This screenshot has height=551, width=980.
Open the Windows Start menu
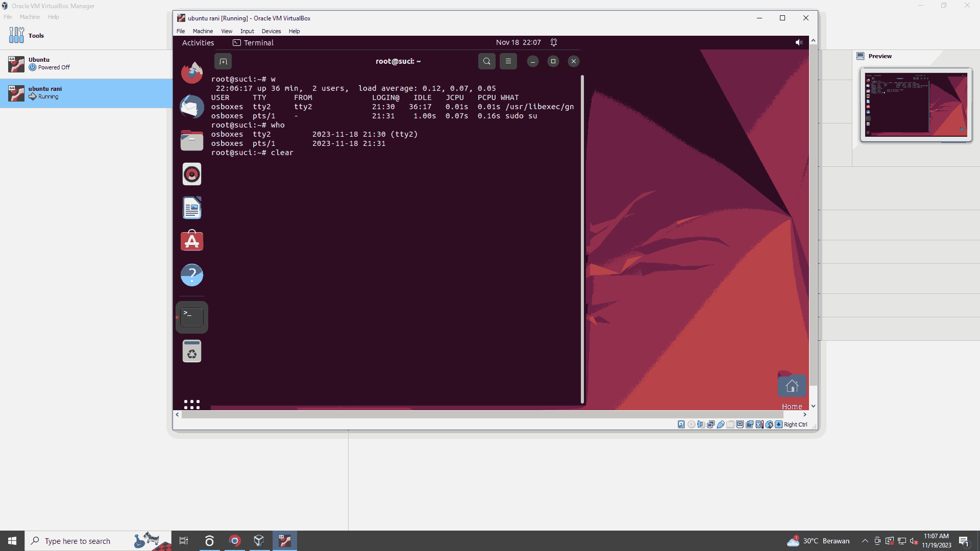(x=12, y=541)
